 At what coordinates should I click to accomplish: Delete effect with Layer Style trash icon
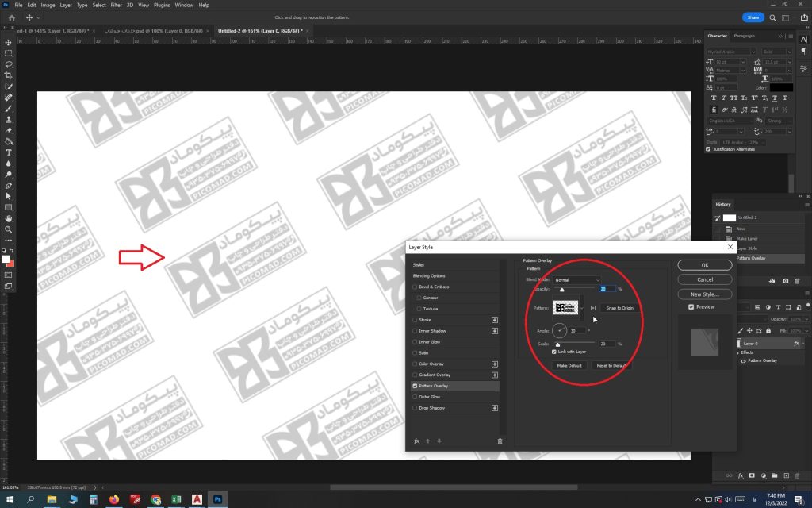(x=500, y=441)
